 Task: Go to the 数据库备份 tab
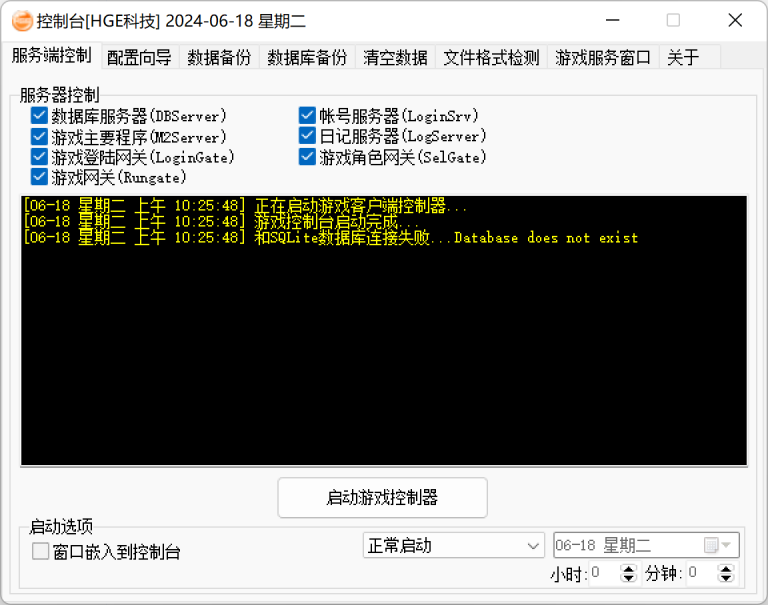307,57
